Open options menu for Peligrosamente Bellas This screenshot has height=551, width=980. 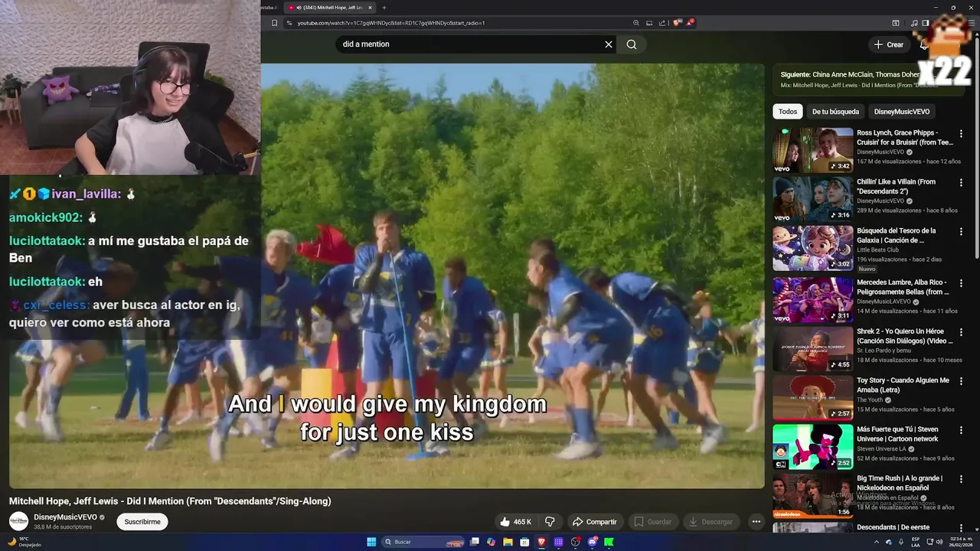(961, 284)
